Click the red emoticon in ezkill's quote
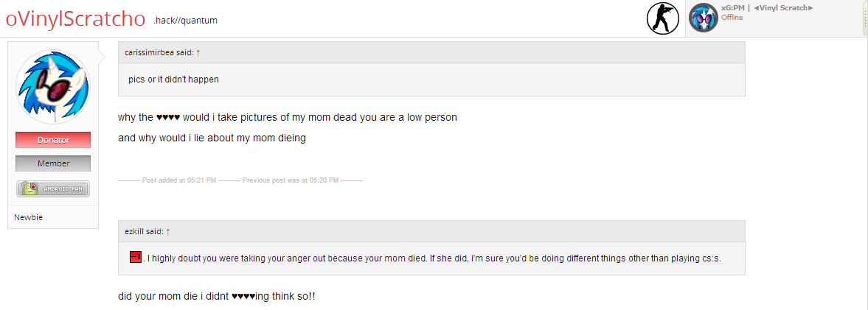 pyautogui.click(x=135, y=258)
